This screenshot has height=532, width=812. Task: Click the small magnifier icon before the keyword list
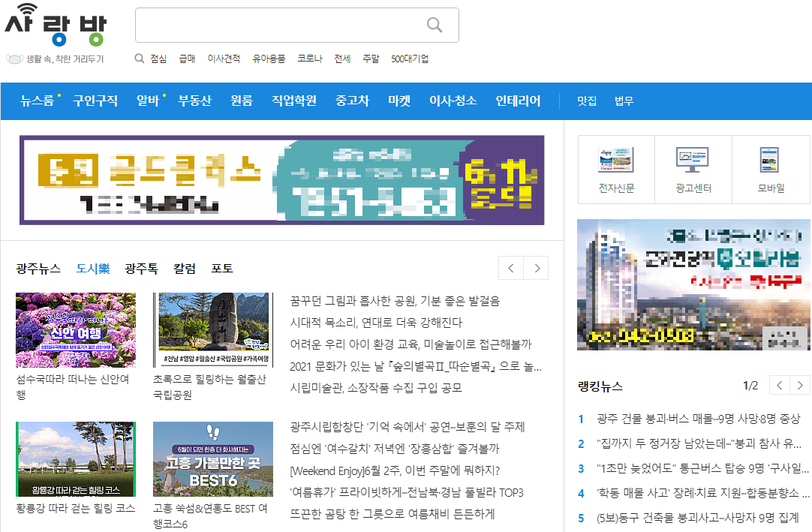[x=138, y=58]
